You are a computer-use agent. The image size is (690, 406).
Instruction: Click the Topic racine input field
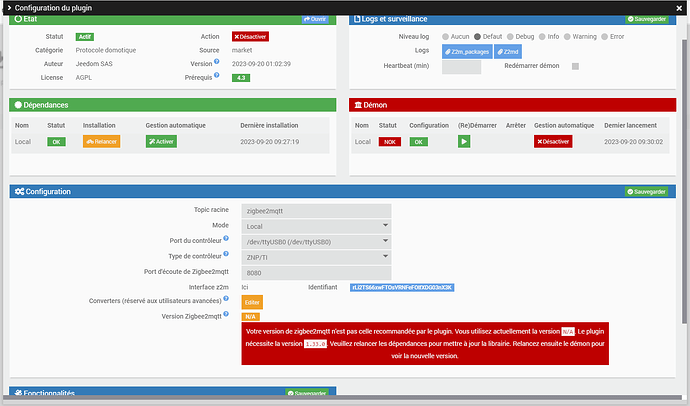tap(316, 211)
